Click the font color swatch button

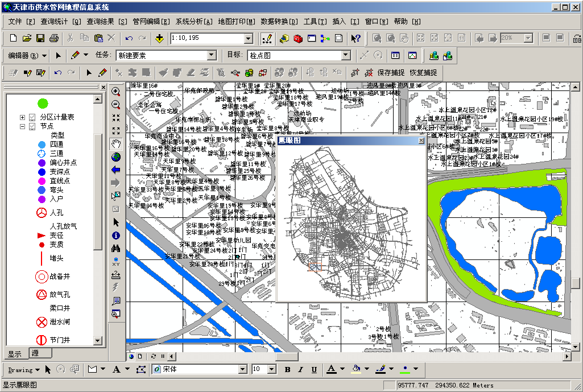coord(331,369)
